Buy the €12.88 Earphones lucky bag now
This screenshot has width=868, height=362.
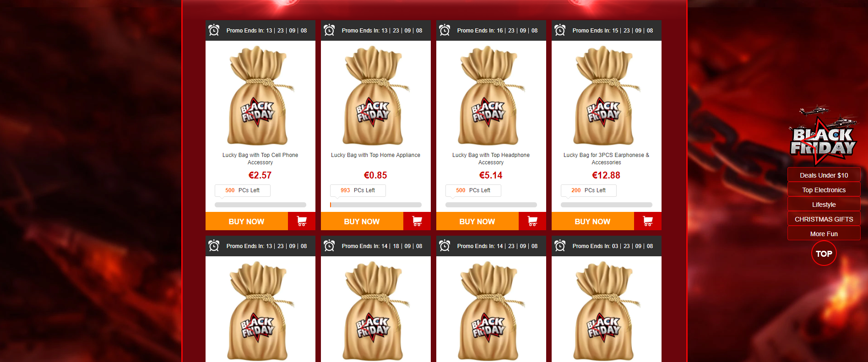(593, 221)
